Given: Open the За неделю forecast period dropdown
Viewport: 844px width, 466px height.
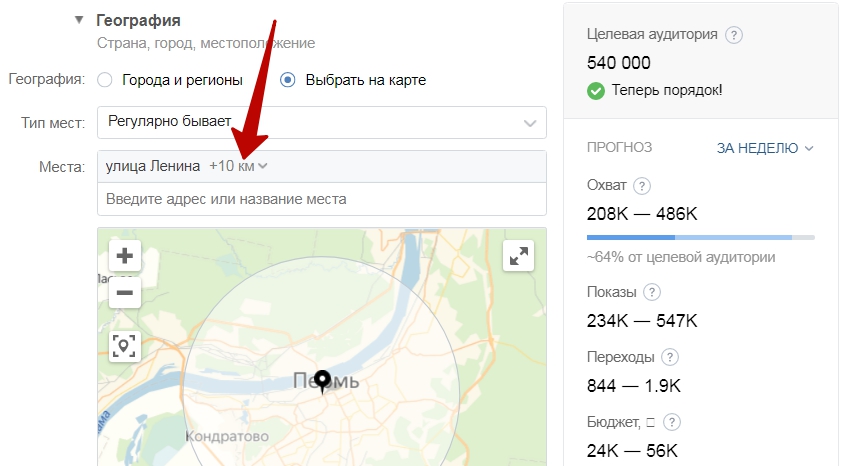Looking at the screenshot, I should pyautogui.click(x=765, y=148).
